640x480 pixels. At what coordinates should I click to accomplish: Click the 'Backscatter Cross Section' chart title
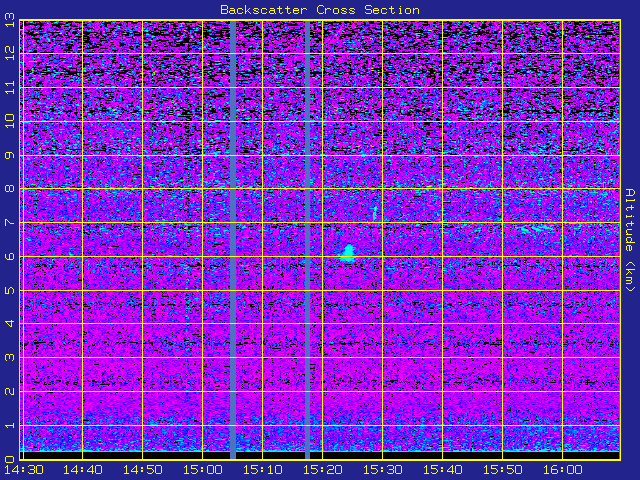pos(320,10)
